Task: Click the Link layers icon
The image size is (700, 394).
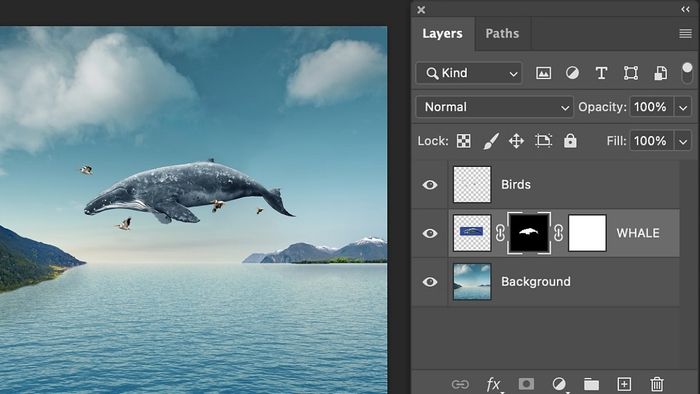Action: click(460, 384)
